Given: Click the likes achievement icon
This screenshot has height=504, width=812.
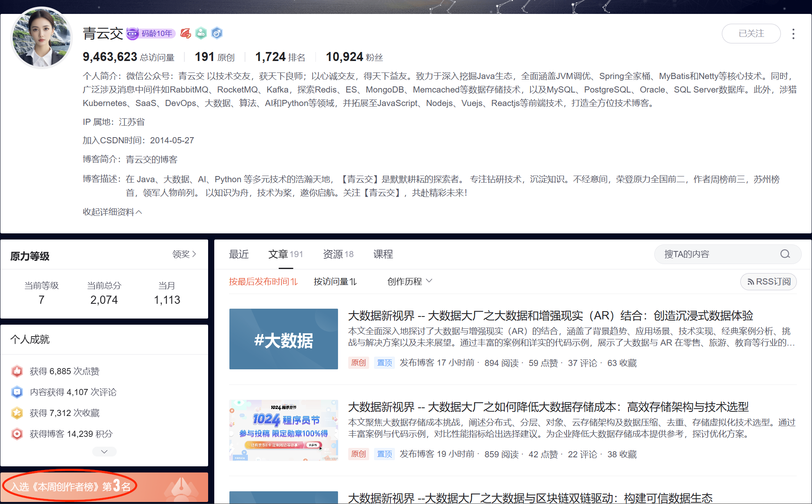Looking at the screenshot, I should (x=17, y=371).
